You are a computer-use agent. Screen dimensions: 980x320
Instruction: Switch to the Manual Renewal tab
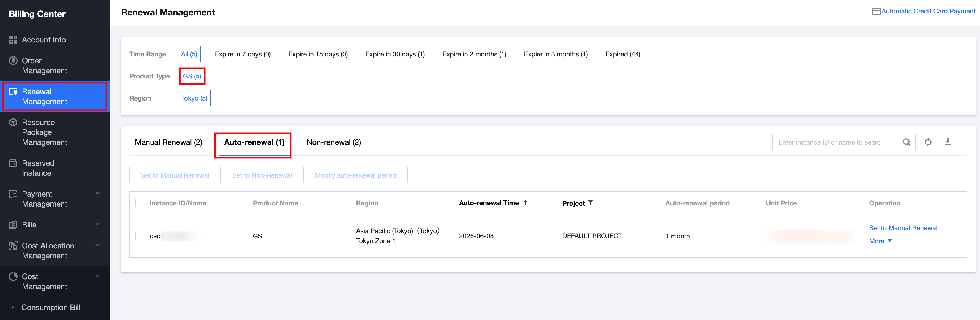(168, 142)
